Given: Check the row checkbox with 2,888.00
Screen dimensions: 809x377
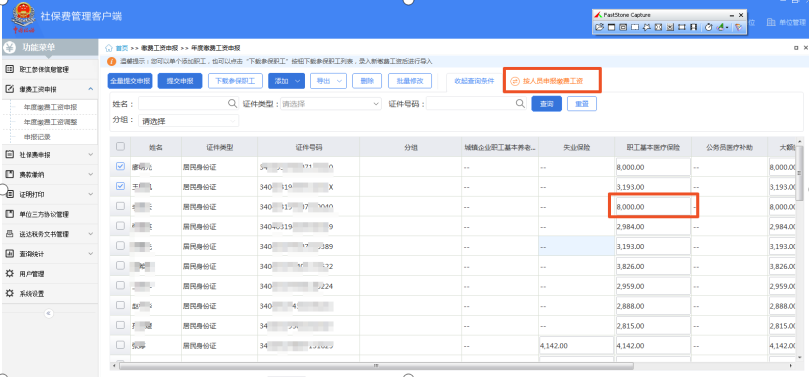Looking at the screenshot, I should pyautogui.click(x=120, y=305).
